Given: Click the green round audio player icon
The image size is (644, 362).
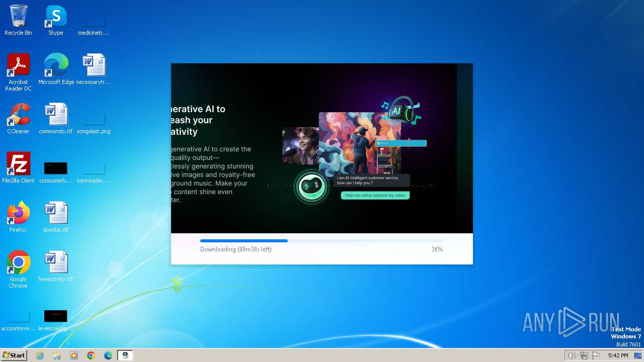Looking at the screenshot, I should coord(311,187).
